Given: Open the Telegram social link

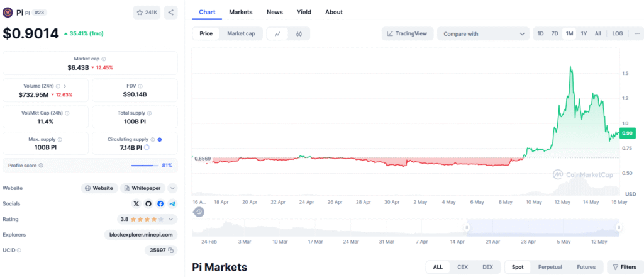Looking at the screenshot, I should 172,203.
